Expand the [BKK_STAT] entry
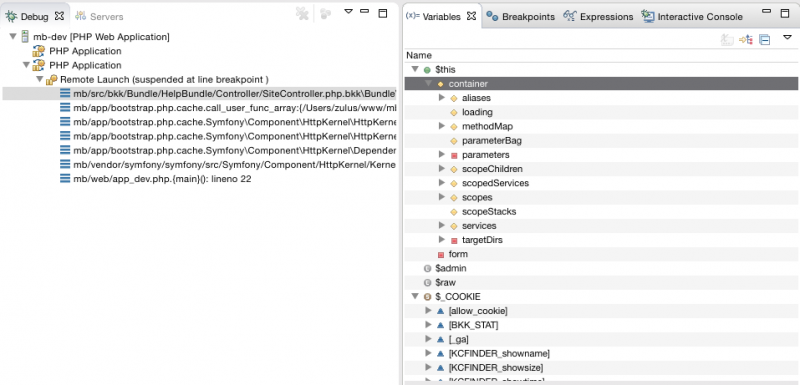The image size is (800, 385). tap(428, 325)
